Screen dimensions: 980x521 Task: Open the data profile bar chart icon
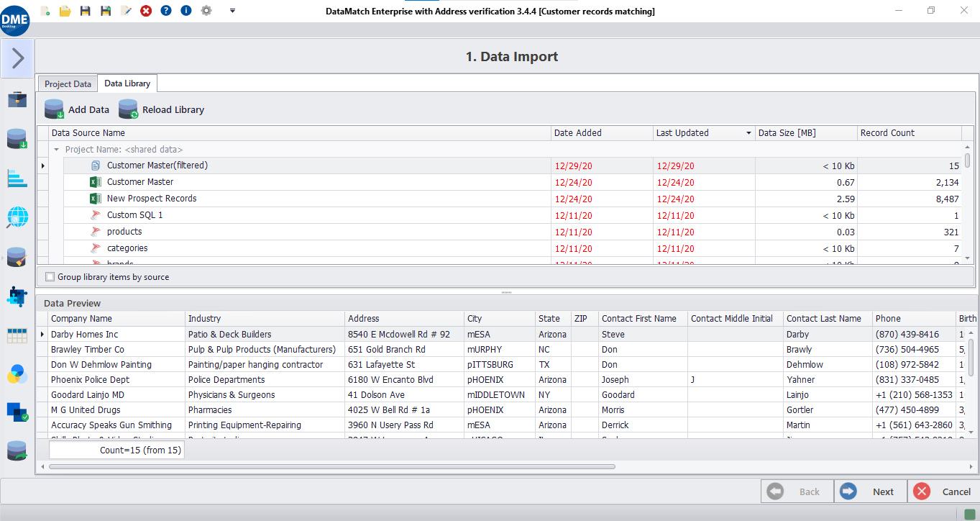[17, 177]
